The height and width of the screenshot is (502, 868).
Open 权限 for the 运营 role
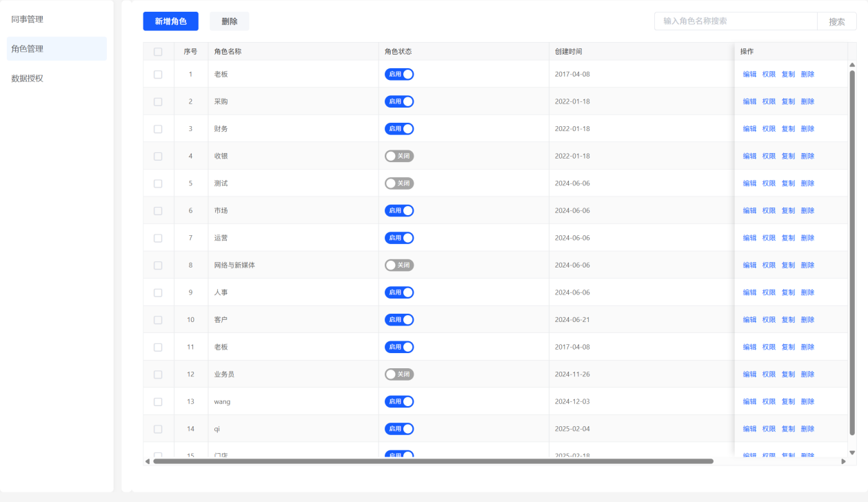click(x=769, y=238)
